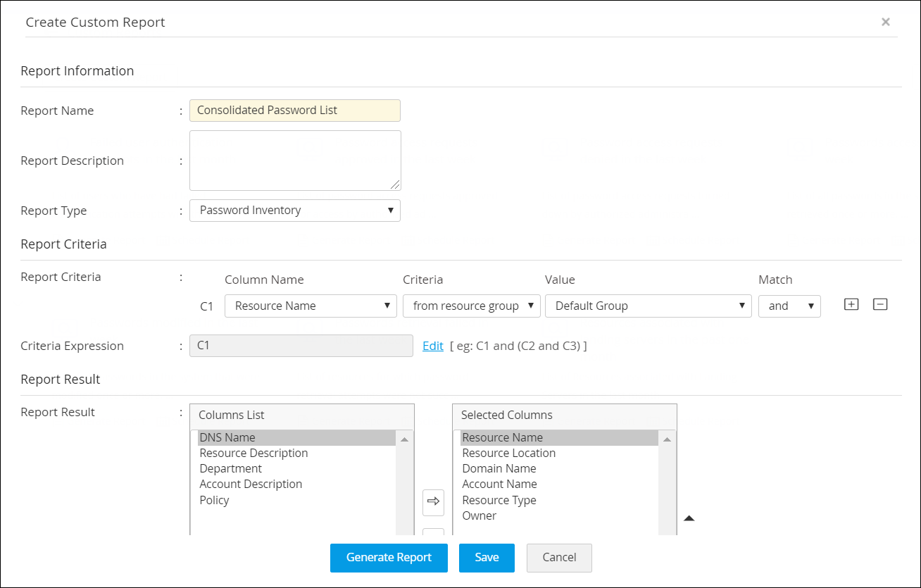The image size is (921, 588).
Task: Open the Report Type dropdown
Action: click(294, 211)
